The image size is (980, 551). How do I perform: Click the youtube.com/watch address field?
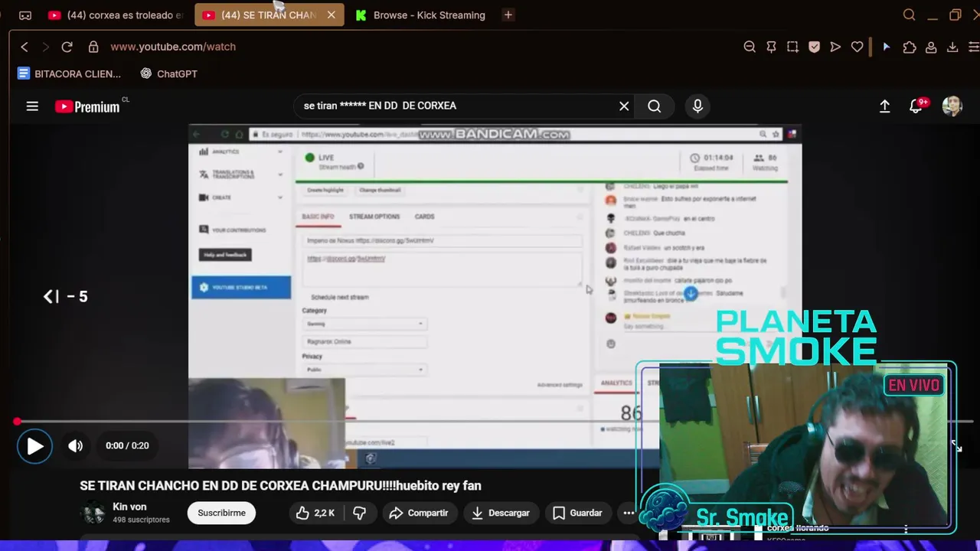pyautogui.click(x=173, y=47)
